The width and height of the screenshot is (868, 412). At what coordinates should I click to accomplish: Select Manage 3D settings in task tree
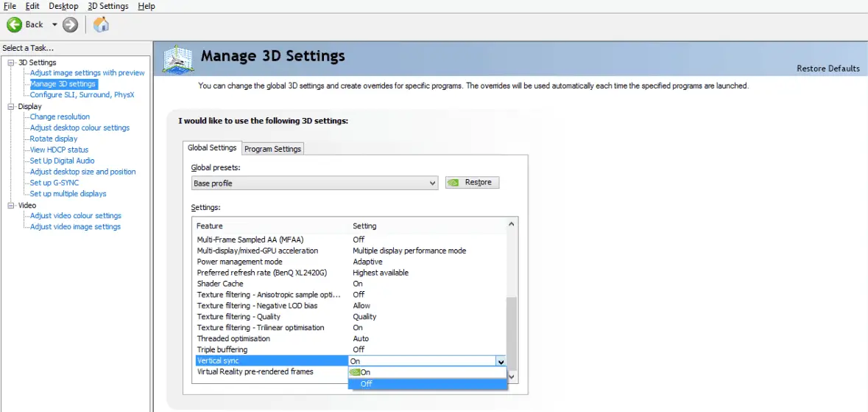63,84
